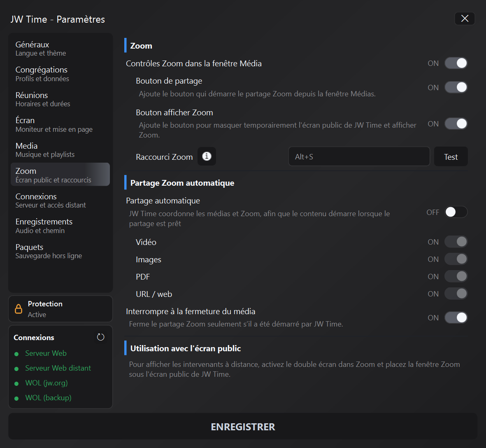486x448 pixels.
Task: Toggle Interrompre à la fermeture du média
Action: (456, 317)
